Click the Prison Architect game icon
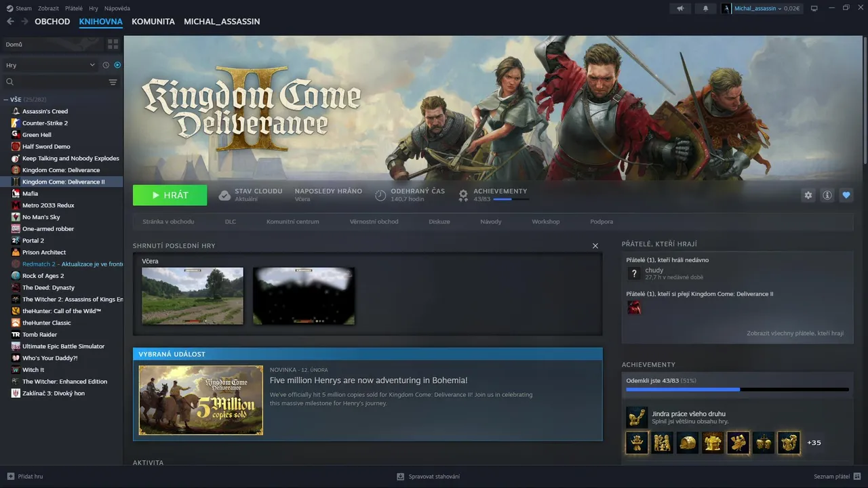This screenshot has height=488, width=868. coord(16,252)
